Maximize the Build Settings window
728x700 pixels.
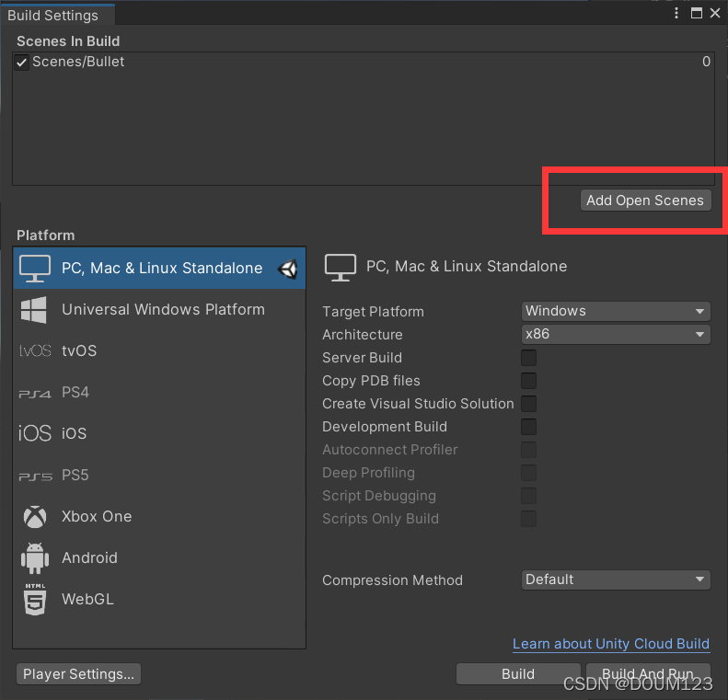tap(697, 13)
